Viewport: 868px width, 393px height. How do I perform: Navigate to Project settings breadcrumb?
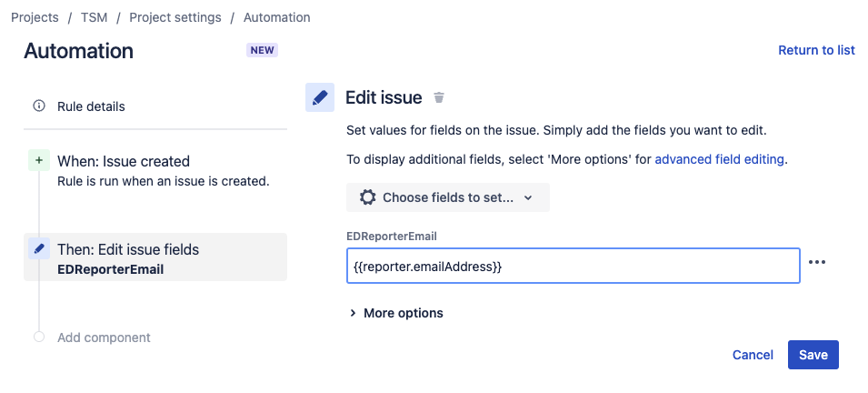click(175, 17)
